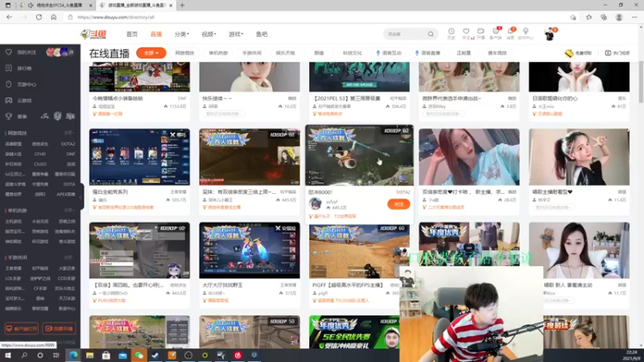Collapse the left sidebar with the arrow handle
Screen dimensions: 644x362
click(81, 197)
